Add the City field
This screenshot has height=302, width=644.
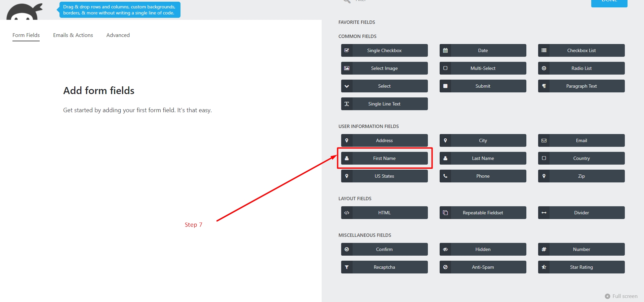coord(483,140)
